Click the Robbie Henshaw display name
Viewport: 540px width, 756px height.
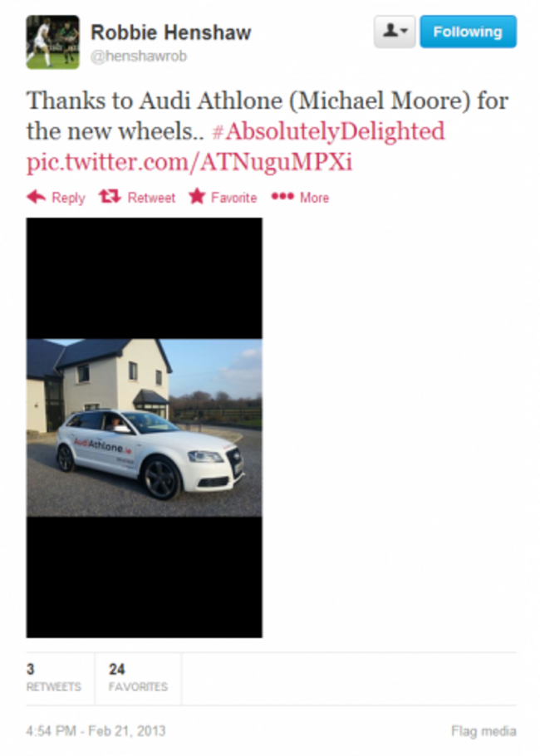[x=171, y=32]
